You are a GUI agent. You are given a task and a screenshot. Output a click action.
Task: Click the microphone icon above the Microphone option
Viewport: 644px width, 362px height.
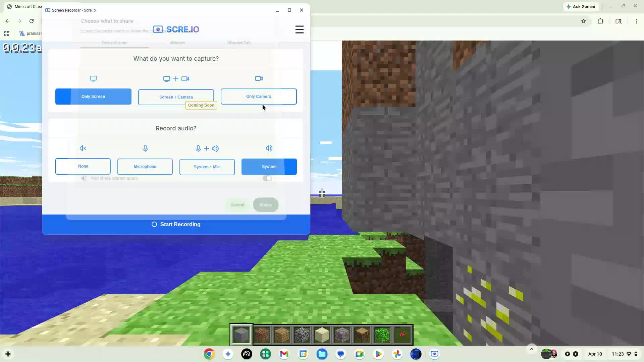point(145,148)
